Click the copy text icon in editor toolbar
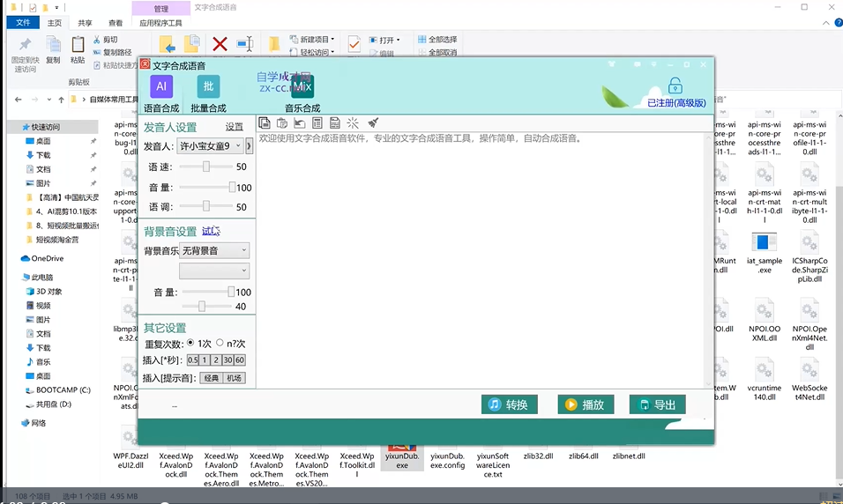Screen dimensions: 843x504 [264, 123]
